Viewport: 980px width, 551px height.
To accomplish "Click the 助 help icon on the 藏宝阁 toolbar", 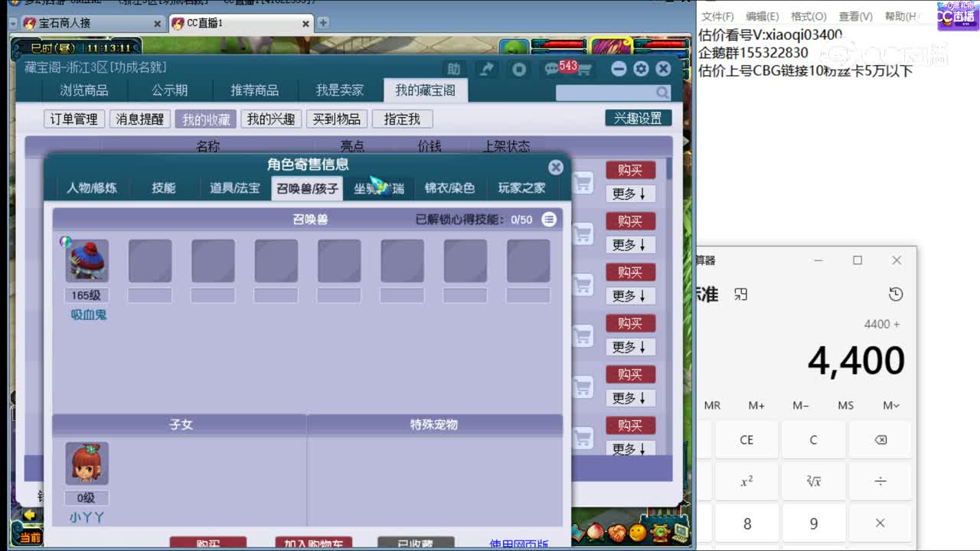I will (x=454, y=68).
